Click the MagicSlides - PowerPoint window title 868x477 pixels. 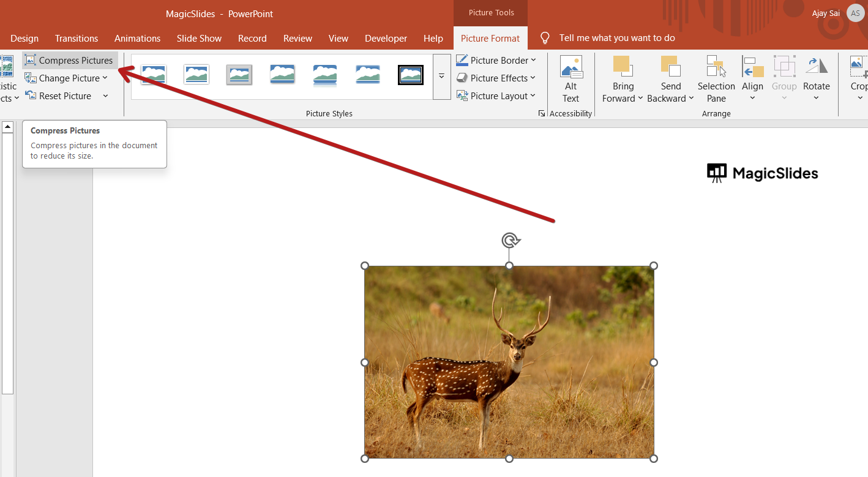pyautogui.click(x=219, y=13)
